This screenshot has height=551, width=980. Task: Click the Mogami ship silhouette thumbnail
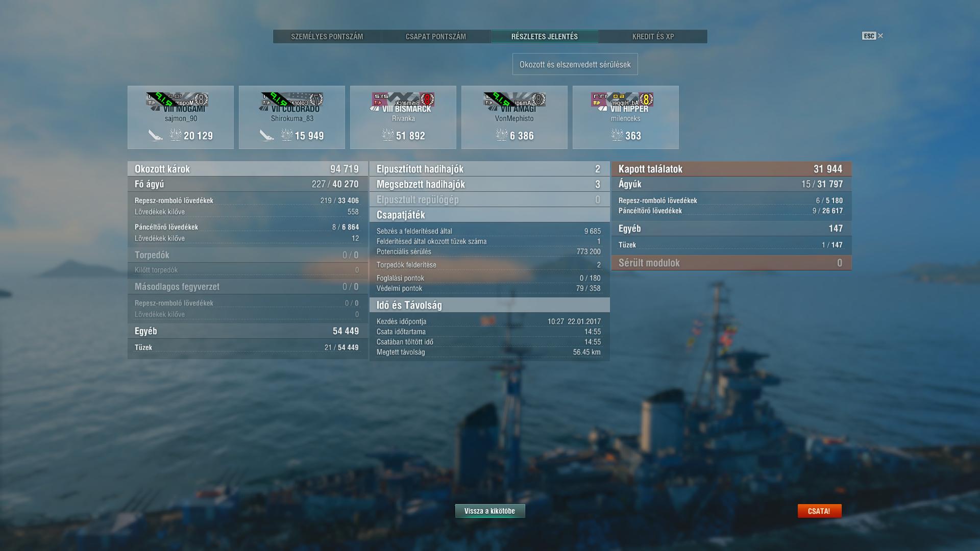(x=178, y=99)
